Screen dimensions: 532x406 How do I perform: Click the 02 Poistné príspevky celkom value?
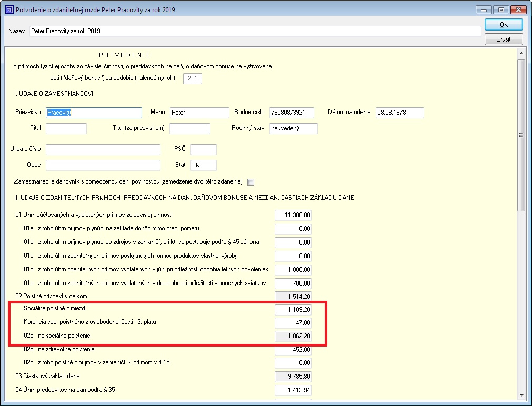coord(293,297)
